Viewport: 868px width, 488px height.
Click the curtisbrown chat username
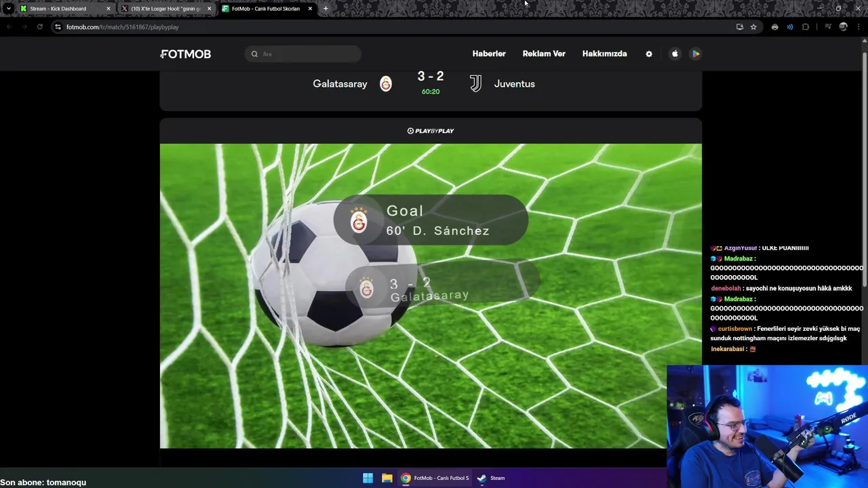pyautogui.click(x=735, y=329)
